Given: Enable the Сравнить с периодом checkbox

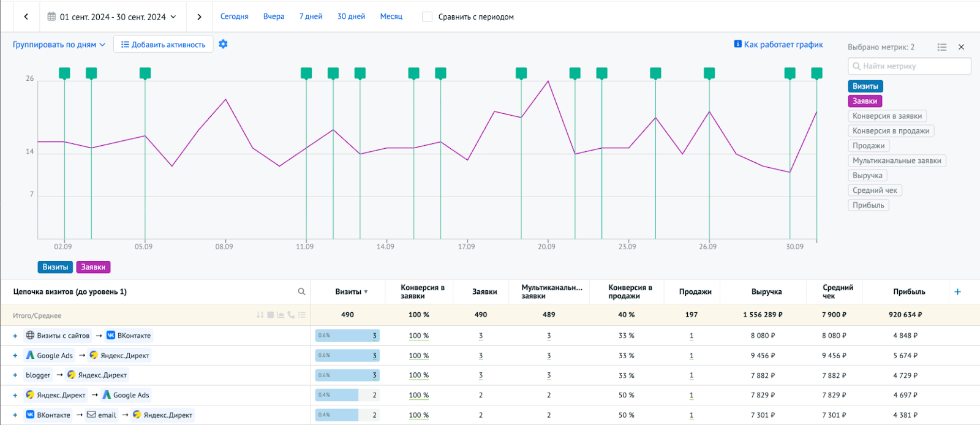Looking at the screenshot, I should tap(427, 17).
